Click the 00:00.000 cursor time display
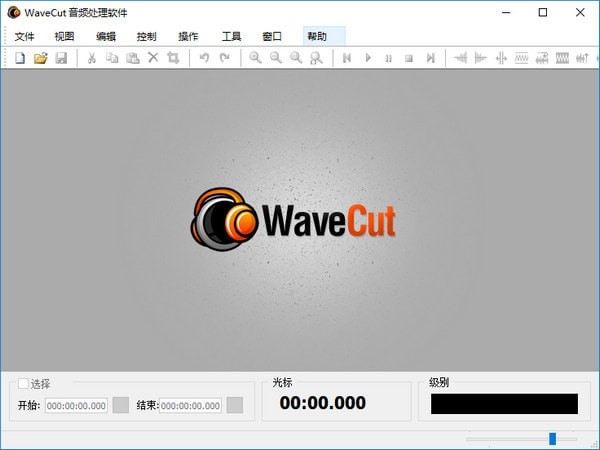Screen dimensions: 600x450 (323, 403)
